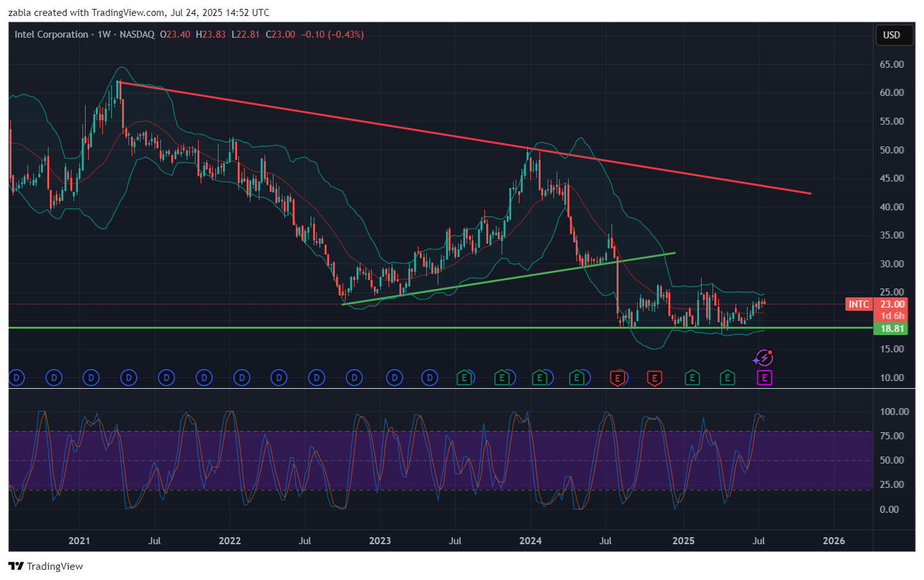Click the 1d 6h bar countdown

tap(892, 316)
